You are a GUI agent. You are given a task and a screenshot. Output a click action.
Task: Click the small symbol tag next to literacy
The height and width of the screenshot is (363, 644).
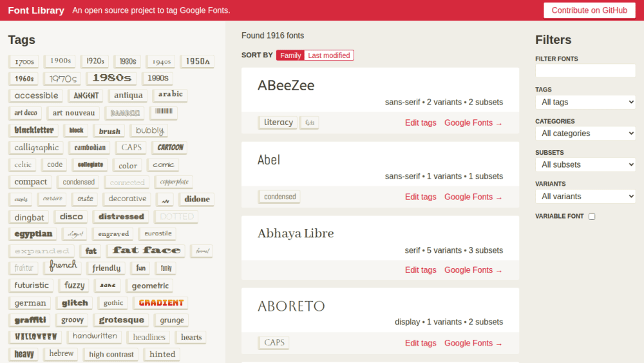[309, 123]
